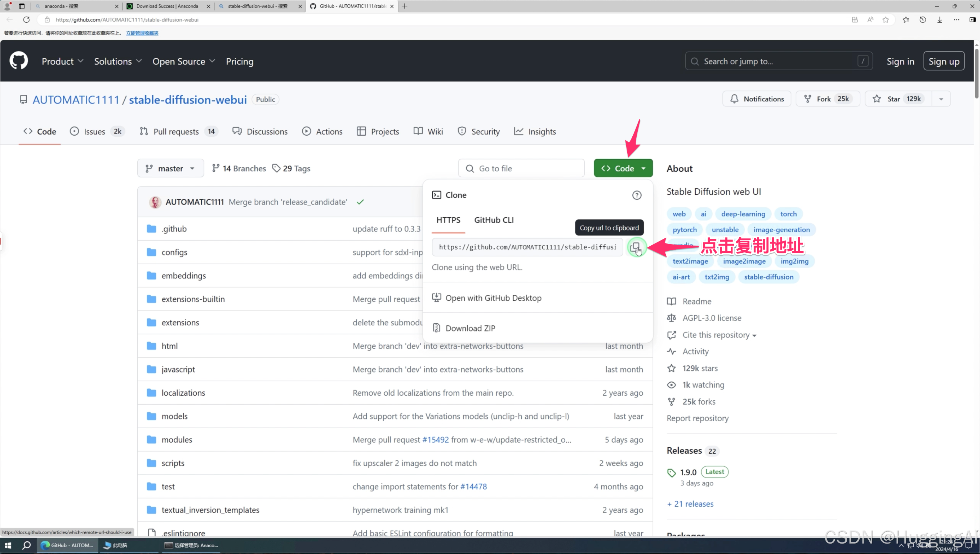Screen dimensions: 980x554
Task: Switch to GitHub CLI clone tab
Action: pyautogui.click(x=494, y=220)
